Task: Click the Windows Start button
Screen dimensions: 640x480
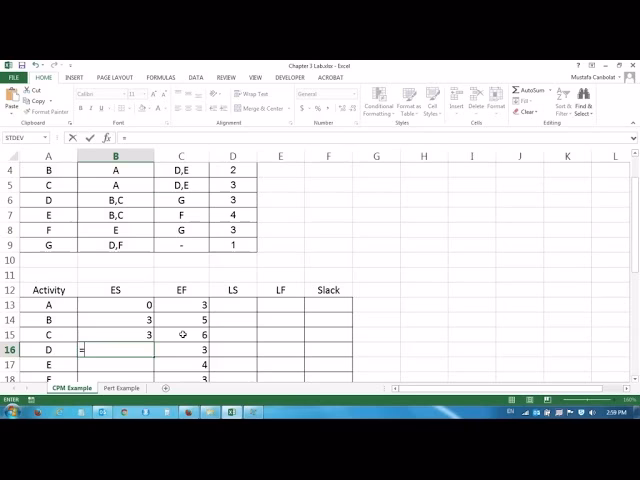Action: [x=12, y=412]
